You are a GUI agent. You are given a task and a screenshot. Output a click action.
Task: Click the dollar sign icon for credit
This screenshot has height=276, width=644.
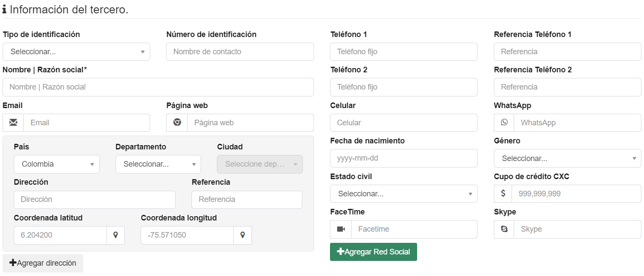coord(503,194)
